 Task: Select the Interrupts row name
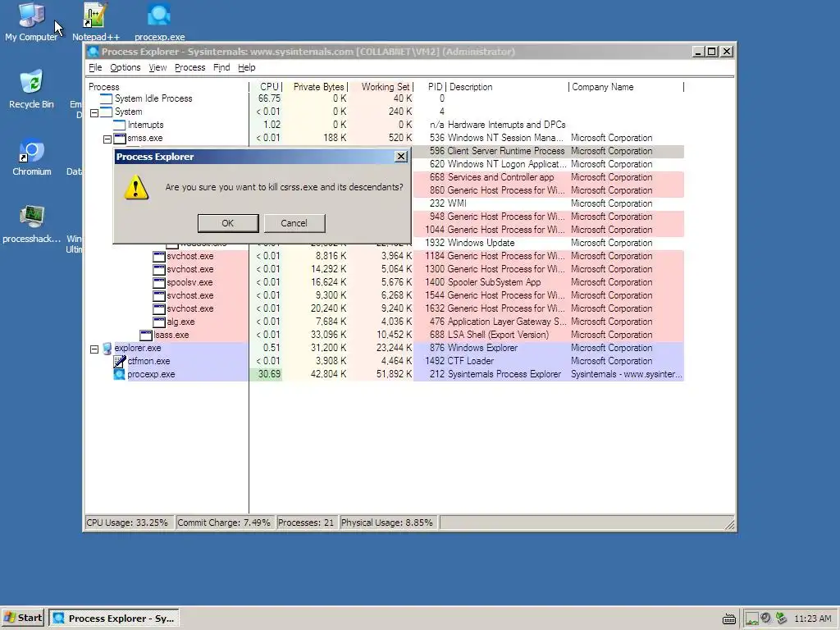click(146, 125)
